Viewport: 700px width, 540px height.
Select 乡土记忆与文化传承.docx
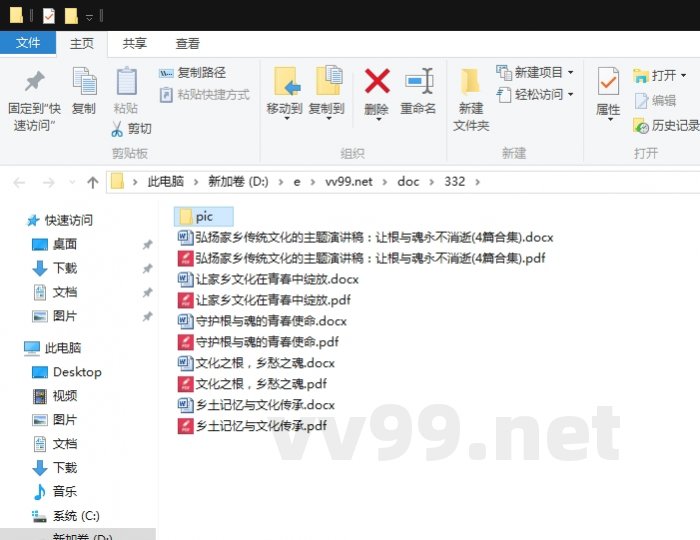click(x=257, y=405)
